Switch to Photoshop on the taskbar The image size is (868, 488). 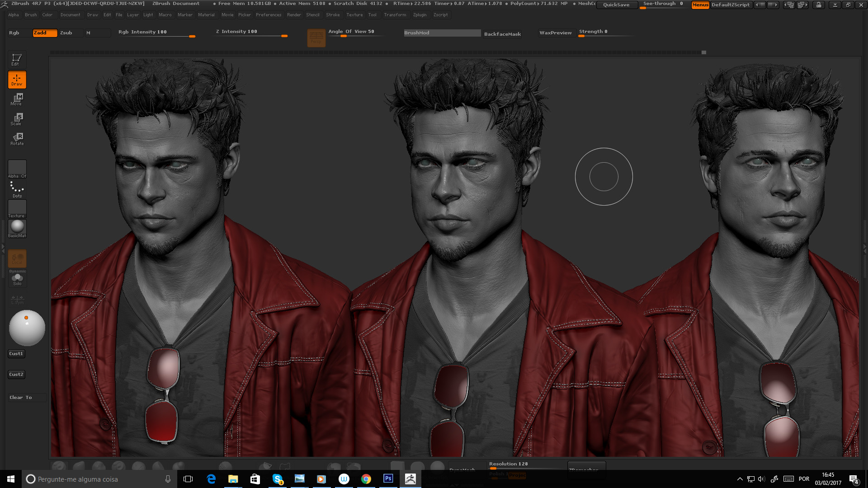pyautogui.click(x=388, y=479)
